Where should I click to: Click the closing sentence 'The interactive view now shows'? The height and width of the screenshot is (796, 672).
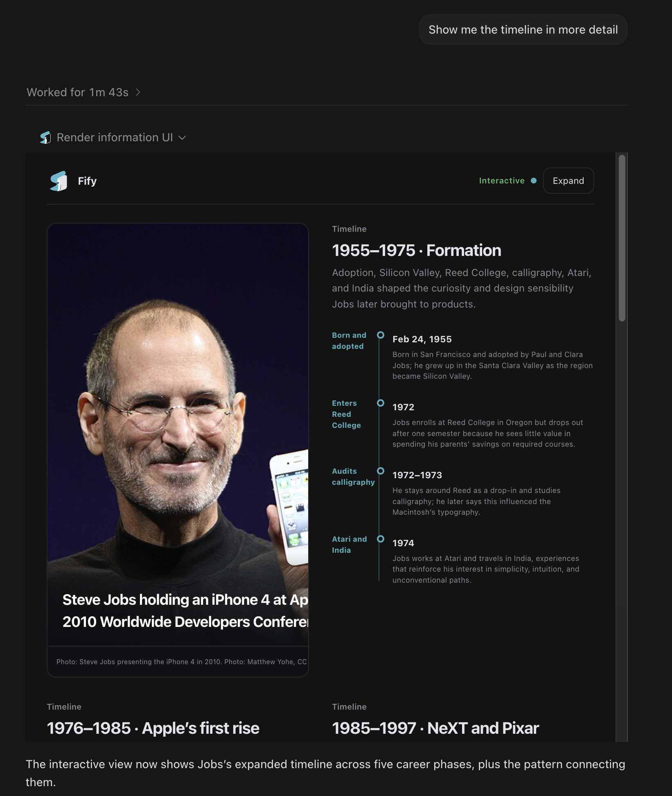[x=325, y=773]
